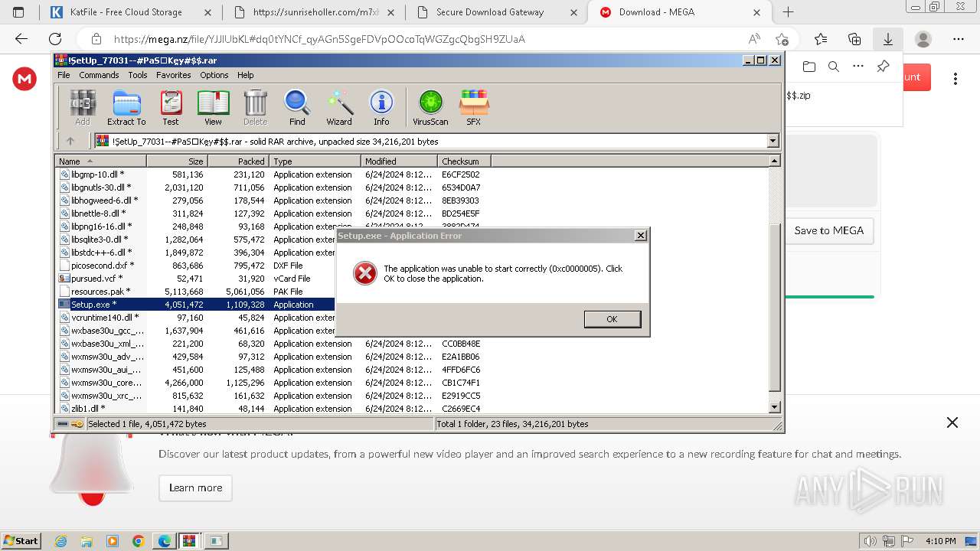Open the File menu in WinRAR
The height and width of the screenshot is (551, 980).
(x=64, y=75)
